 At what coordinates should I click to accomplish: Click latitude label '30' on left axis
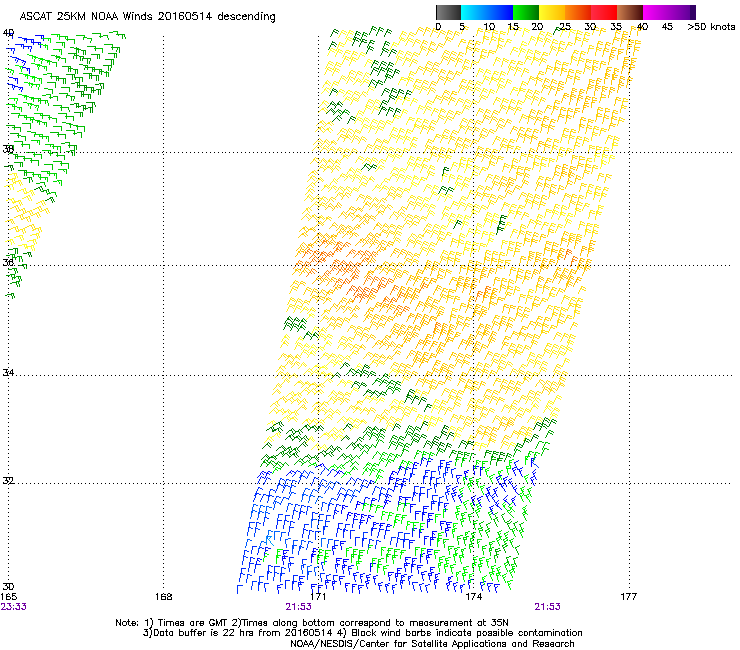[8, 587]
